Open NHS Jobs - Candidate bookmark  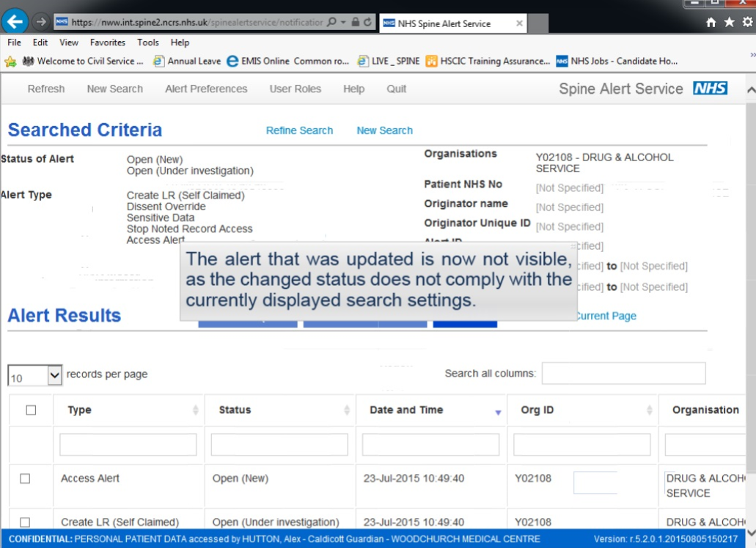point(617,61)
